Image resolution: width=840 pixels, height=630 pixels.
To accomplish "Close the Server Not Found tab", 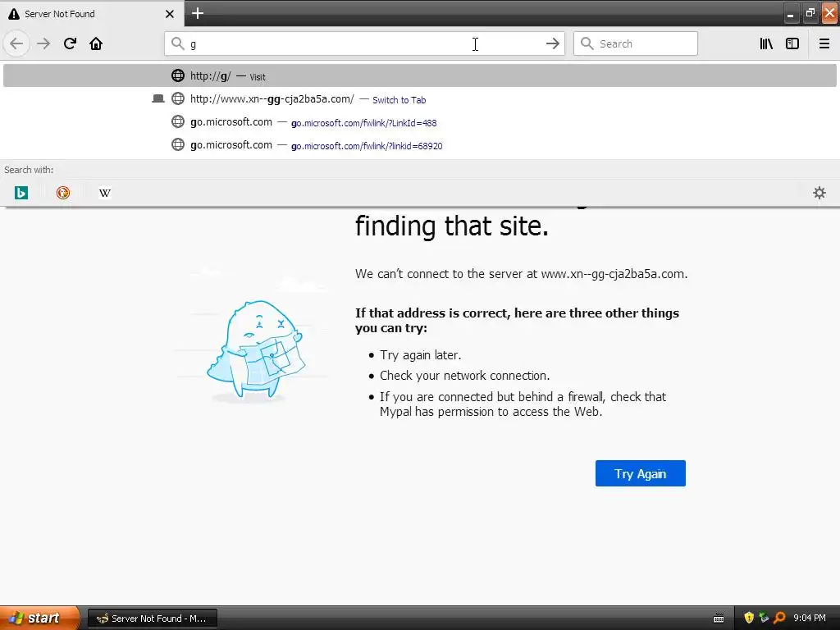I will 169,14.
